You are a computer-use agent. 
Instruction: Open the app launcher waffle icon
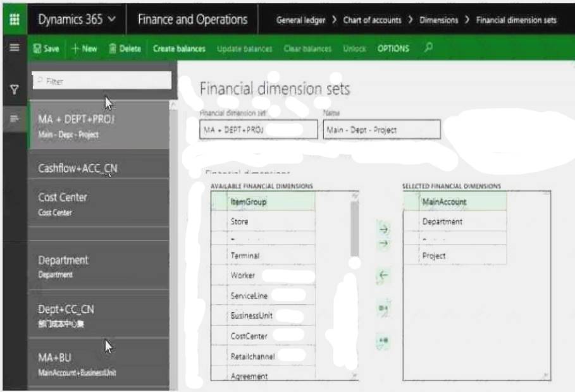[x=14, y=20]
